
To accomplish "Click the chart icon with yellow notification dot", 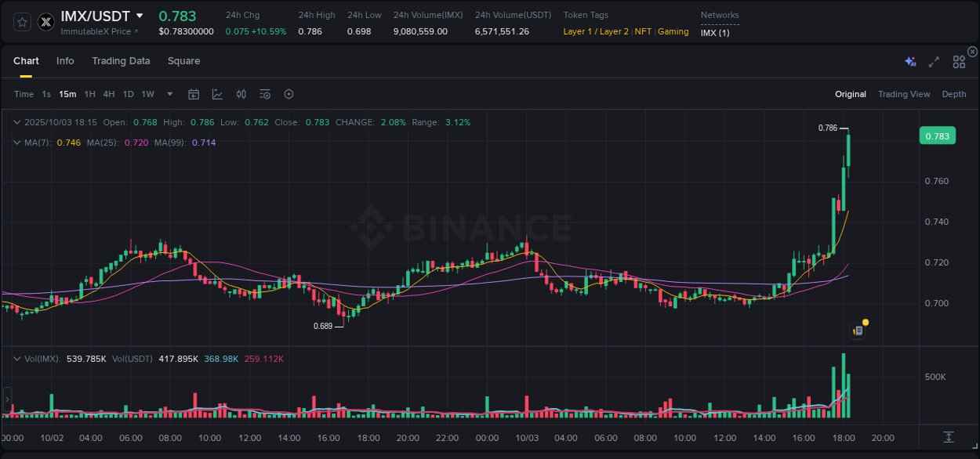I will (857, 330).
